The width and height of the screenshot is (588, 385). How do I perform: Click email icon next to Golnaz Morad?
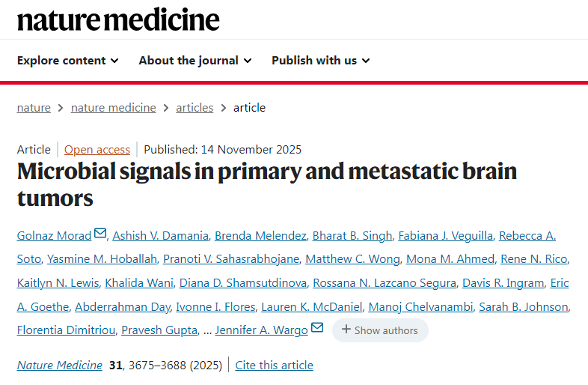click(100, 235)
